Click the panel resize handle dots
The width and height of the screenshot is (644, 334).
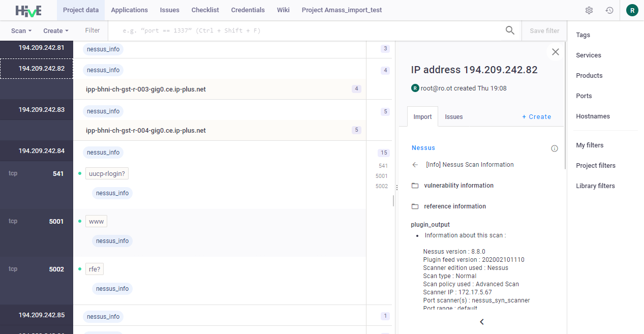point(396,188)
